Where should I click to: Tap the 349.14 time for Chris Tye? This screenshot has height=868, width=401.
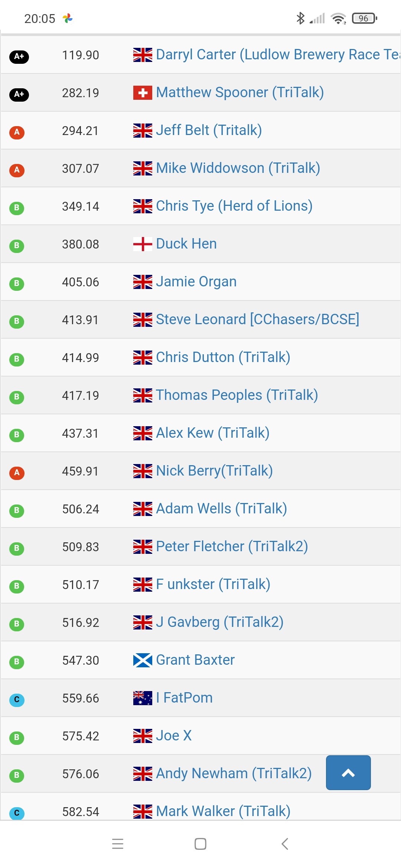(81, 207)
